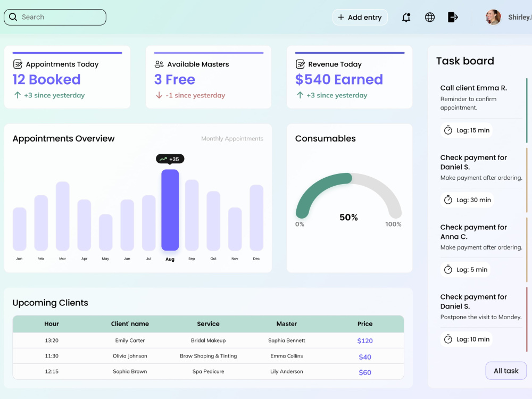Click the $120 price value
Screen dimensions: 532x399
[365, 340]
